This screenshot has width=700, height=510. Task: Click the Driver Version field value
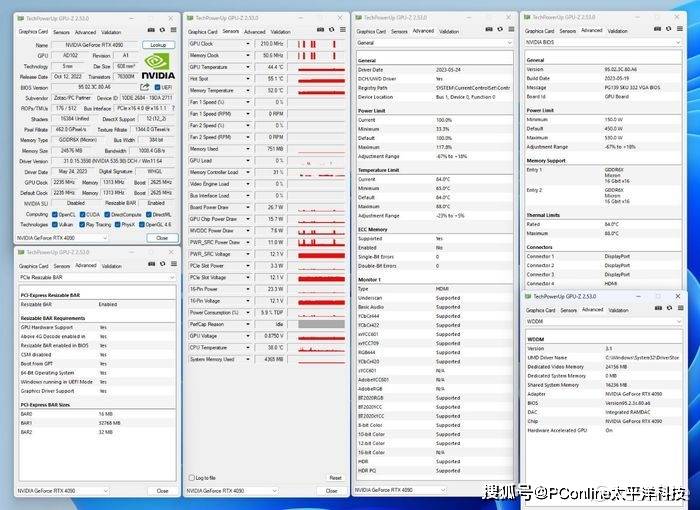click(113, 161)
